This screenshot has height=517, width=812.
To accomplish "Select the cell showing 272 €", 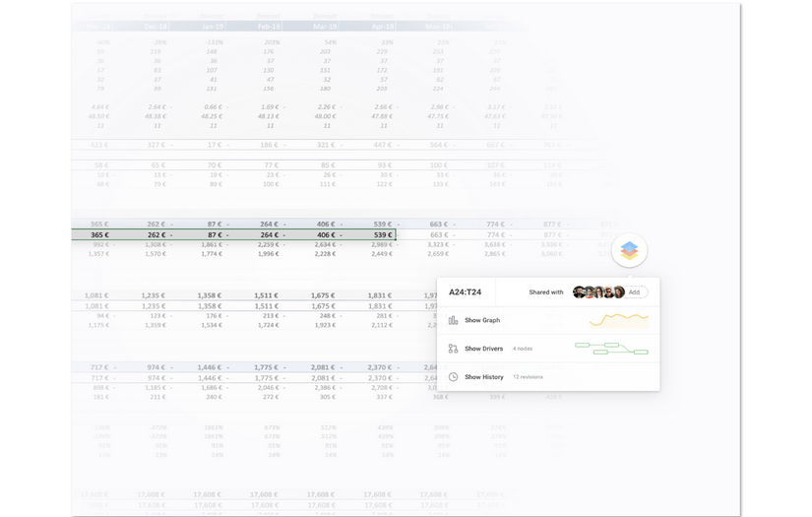I will tap(271, 397).
